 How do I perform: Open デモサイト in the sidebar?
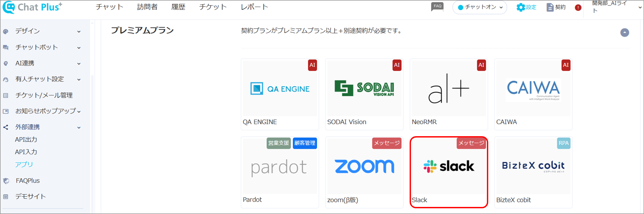pyautogui.click(x=30, y=197)
